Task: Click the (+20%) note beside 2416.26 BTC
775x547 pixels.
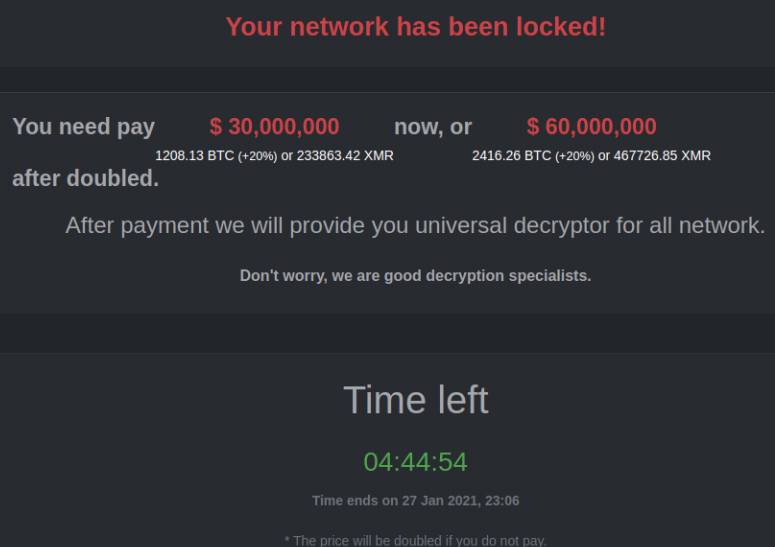Action: (x=574, y=156)
